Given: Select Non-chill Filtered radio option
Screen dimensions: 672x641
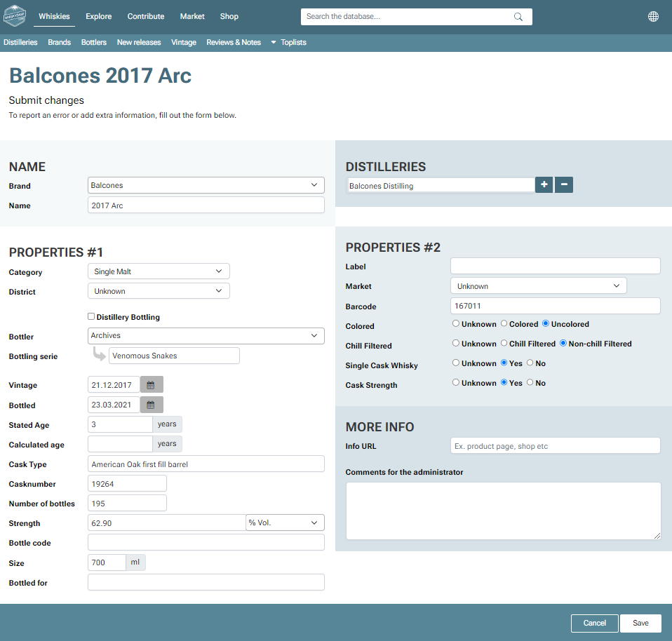Looking at the screenshot, I should 563,343.
